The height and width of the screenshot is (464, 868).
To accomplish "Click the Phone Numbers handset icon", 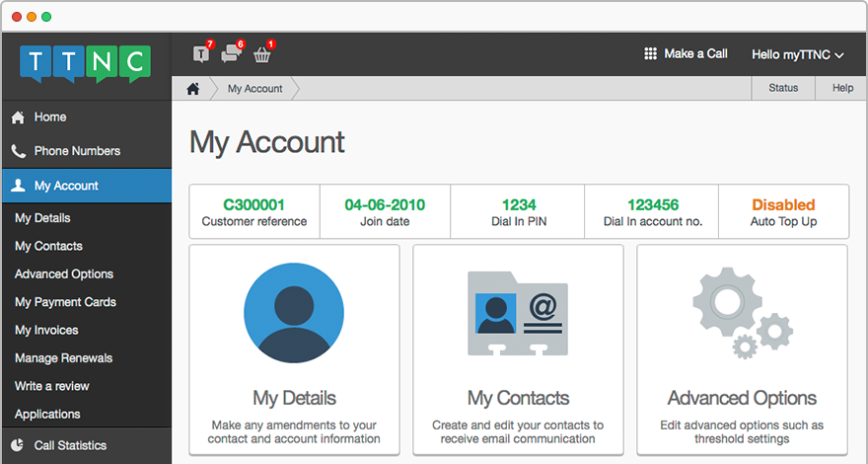I will pyautogui.click(x=19, y=151).
